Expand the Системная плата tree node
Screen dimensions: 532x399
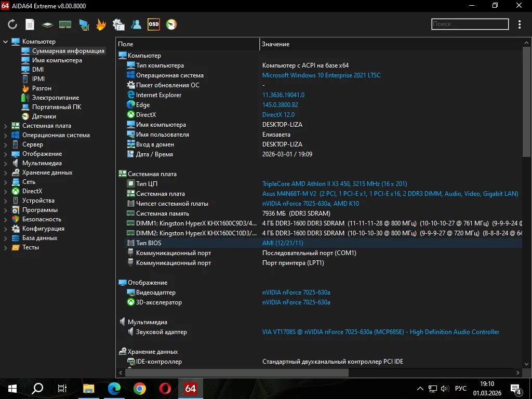tap(6, 126)
